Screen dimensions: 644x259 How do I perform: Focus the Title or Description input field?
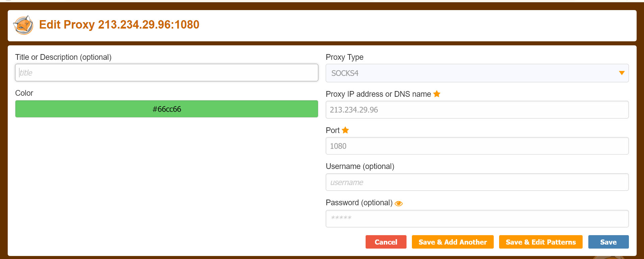(166, 73)
